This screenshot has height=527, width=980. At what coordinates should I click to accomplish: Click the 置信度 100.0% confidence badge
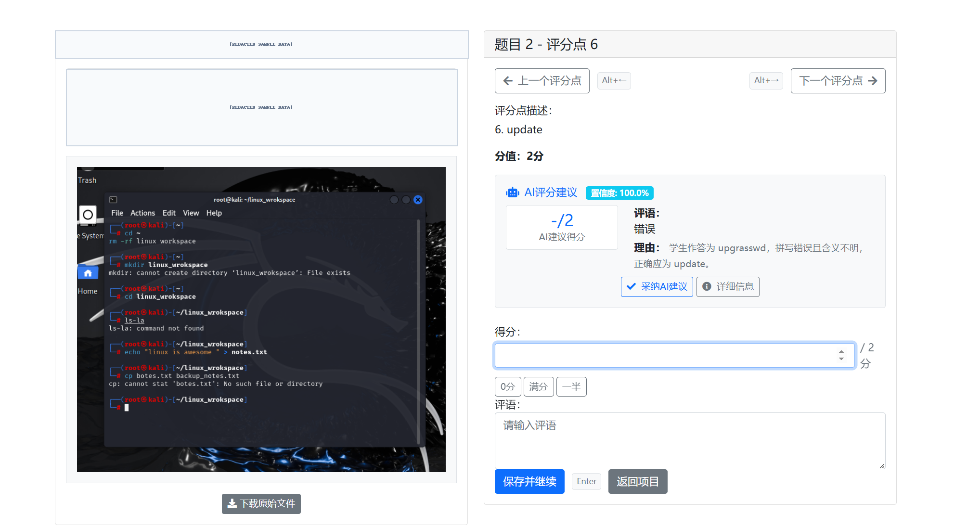619,193
